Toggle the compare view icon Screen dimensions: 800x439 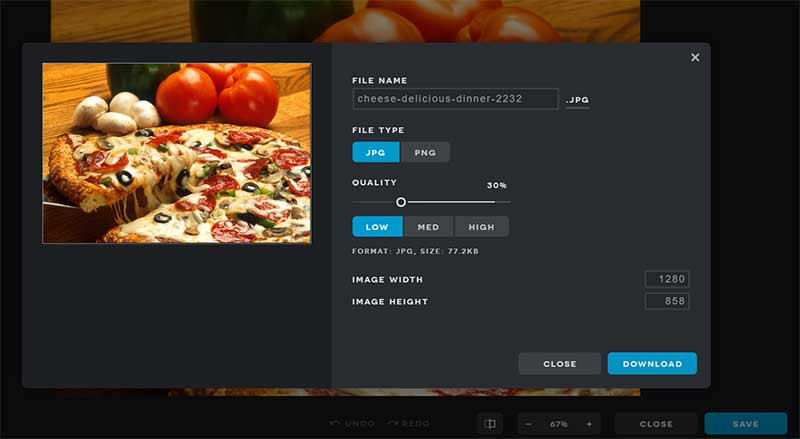click(x=490, y=424)
